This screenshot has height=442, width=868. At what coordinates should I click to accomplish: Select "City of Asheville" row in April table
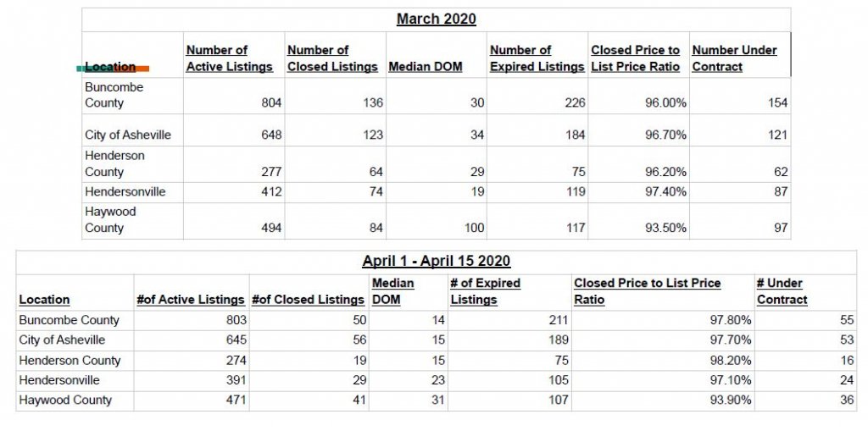pyautogui.click(x=62, y=340)
